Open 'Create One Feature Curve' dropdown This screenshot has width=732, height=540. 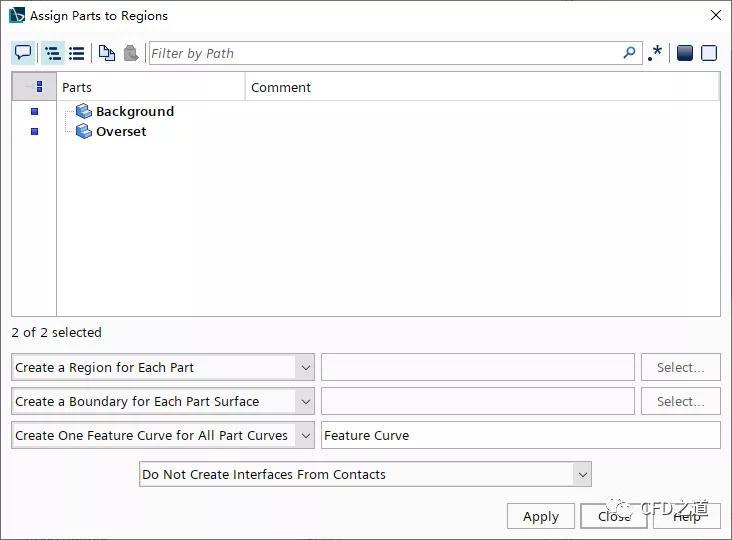tap(163, 435)
